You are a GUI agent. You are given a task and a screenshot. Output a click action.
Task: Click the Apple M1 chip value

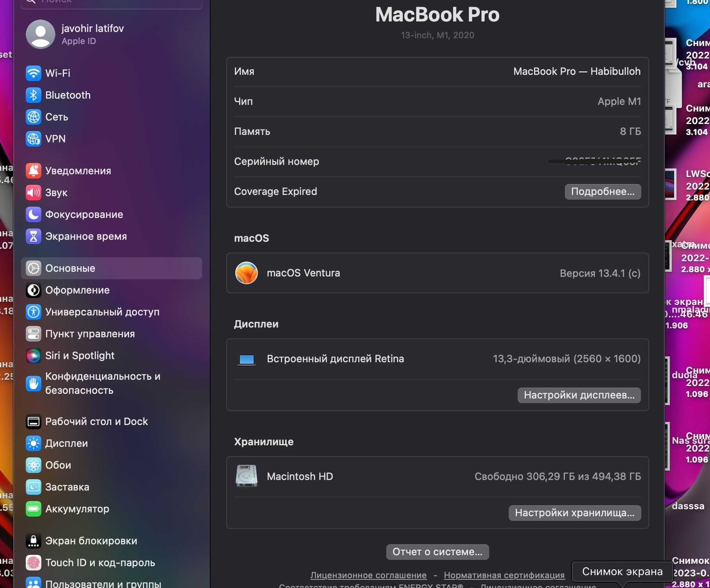(x=619, y=101)
